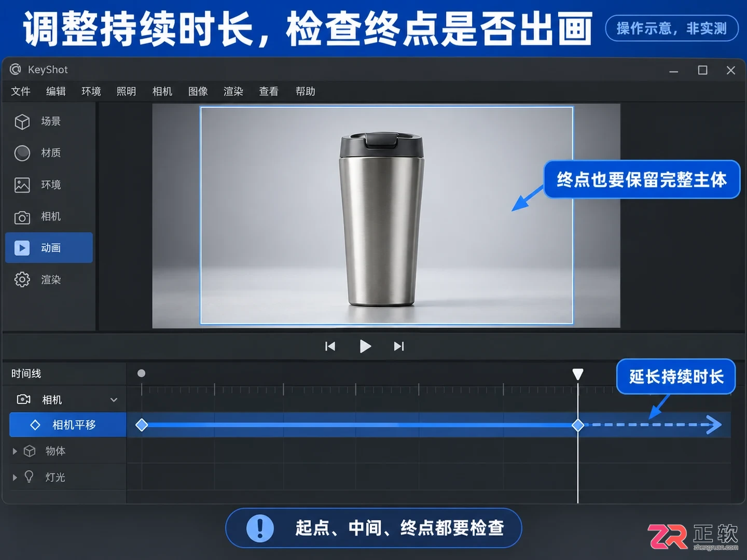Select the 相机 timeline group label
Image resolution: width=747 pixels, height=560 pixels.
tap(52, 400)
